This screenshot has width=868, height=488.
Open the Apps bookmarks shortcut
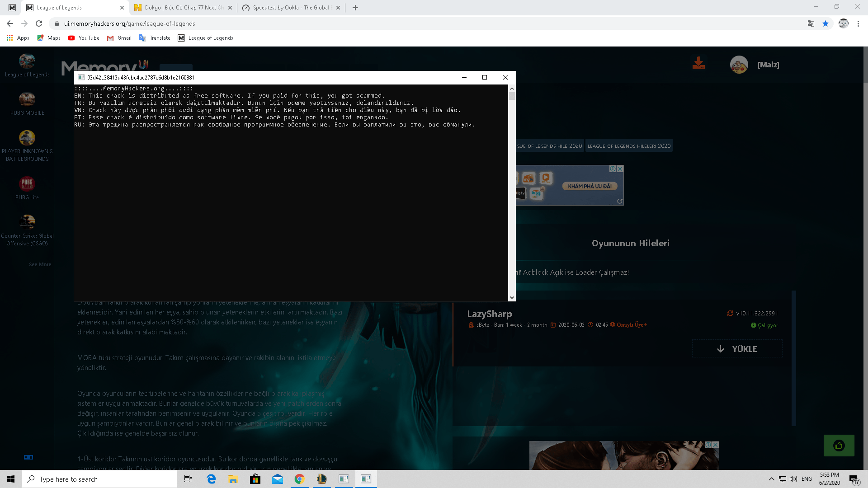click(x=18, y=38)
